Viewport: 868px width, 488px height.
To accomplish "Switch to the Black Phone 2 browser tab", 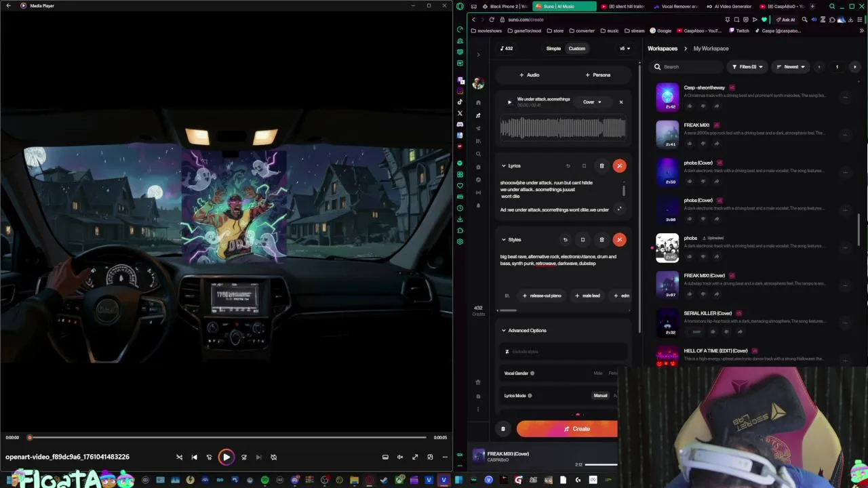I will (505, 6).
